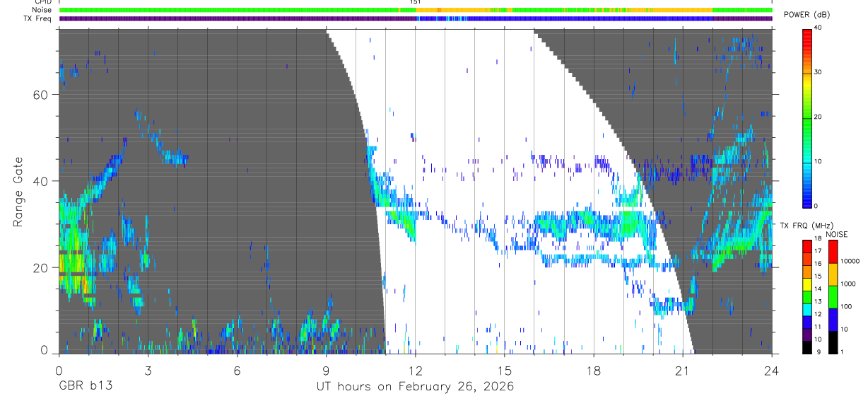This screenshot has height=401, width=868.
Task: Click the '10000' tick on noise scale
Action: (849, 260)
